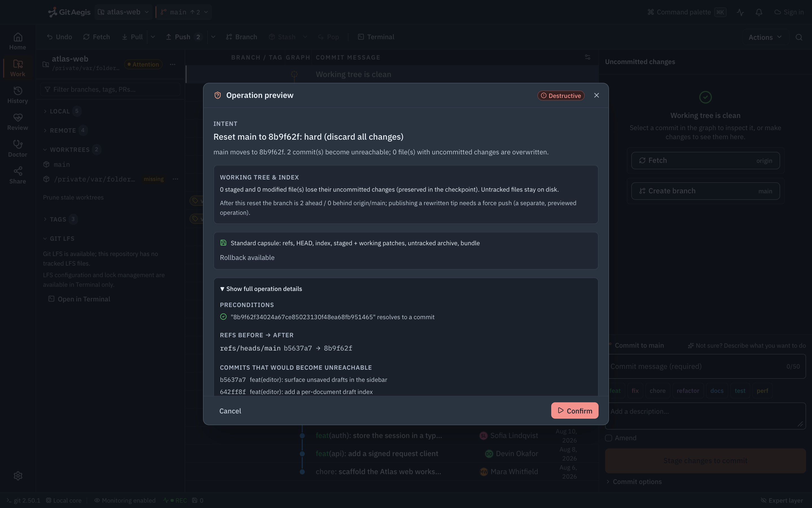Open repository more options ellipsis
This screenshot has height=508, width=812.
click(x=173, y=64)
